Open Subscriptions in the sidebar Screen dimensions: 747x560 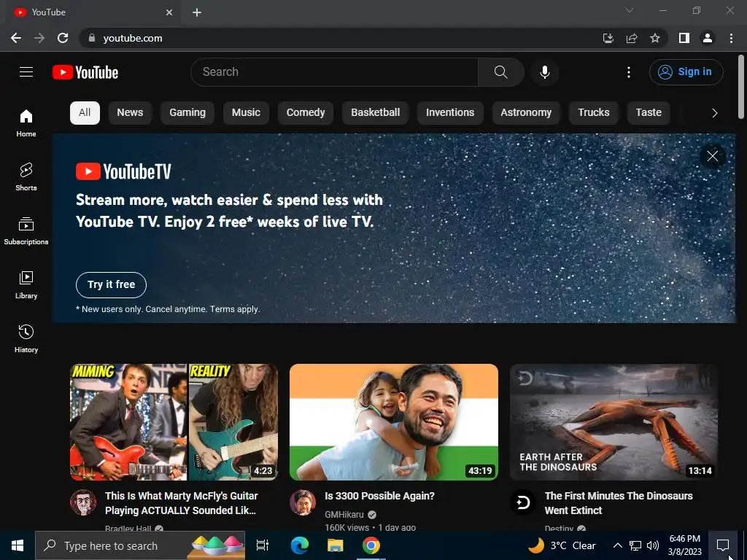pyautogui.click(x=26, y=230)
